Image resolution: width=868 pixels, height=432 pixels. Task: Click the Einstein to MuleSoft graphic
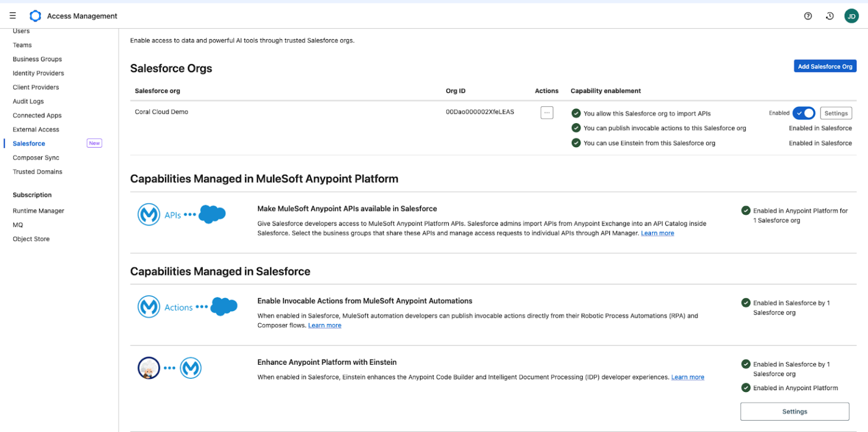click(170, 368)
